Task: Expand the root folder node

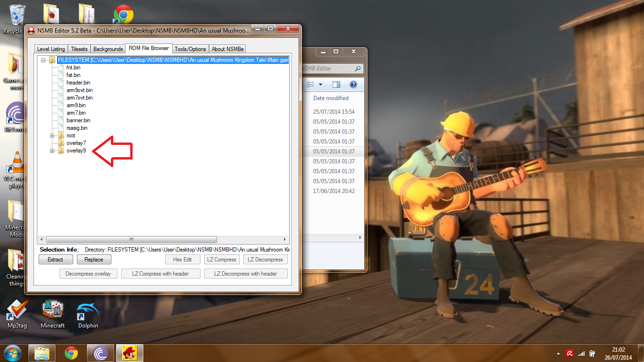Action: 52,135
